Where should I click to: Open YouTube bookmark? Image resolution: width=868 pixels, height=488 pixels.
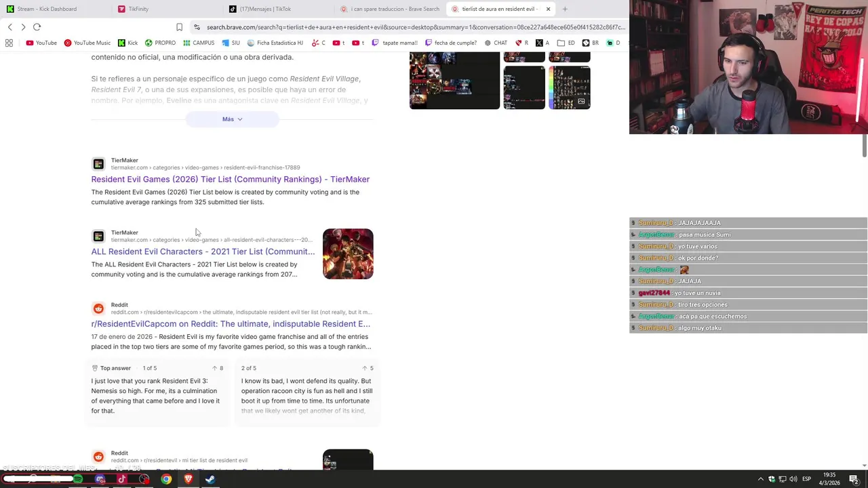pos(41,43)
